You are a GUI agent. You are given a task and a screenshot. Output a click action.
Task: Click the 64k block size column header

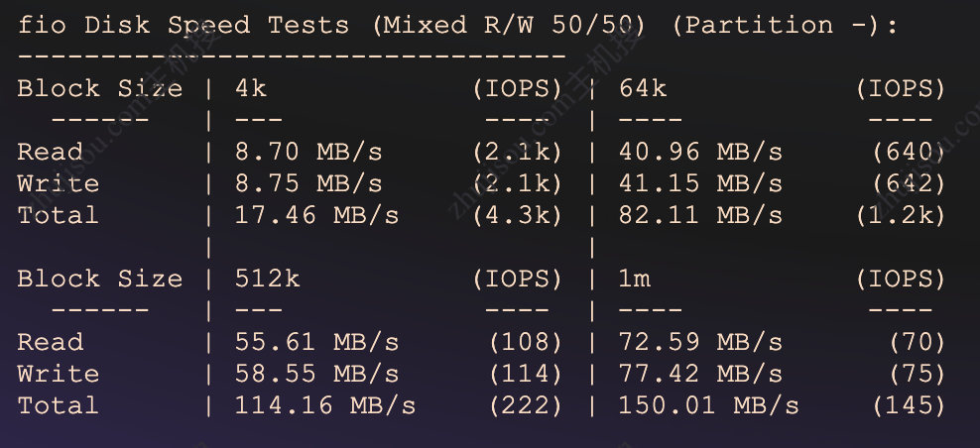643,88
